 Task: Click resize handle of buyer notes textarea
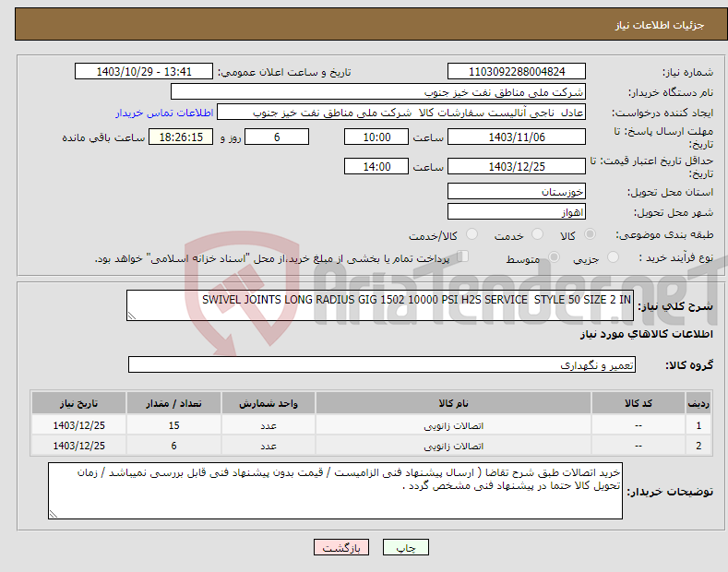point(54,514)
